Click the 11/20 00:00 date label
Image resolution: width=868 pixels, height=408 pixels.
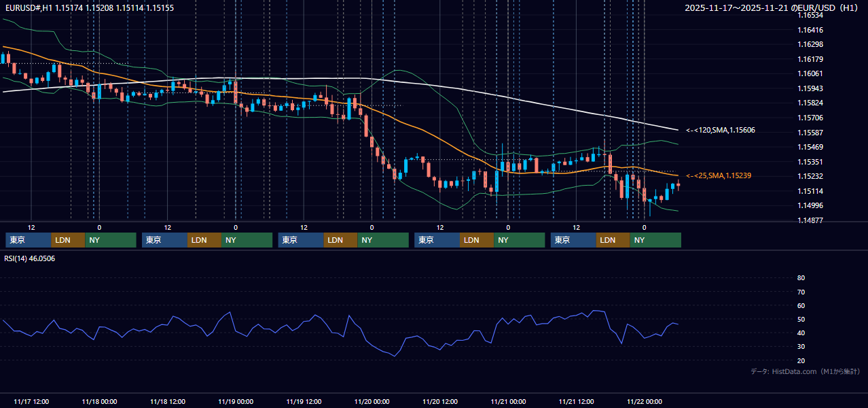372,402
